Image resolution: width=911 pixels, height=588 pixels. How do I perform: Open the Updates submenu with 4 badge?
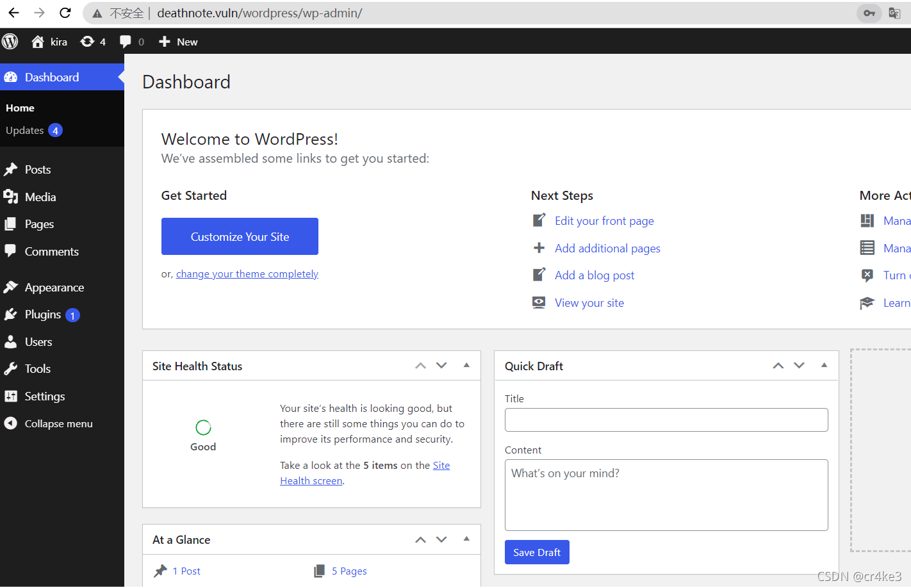[x=34, y=130]
